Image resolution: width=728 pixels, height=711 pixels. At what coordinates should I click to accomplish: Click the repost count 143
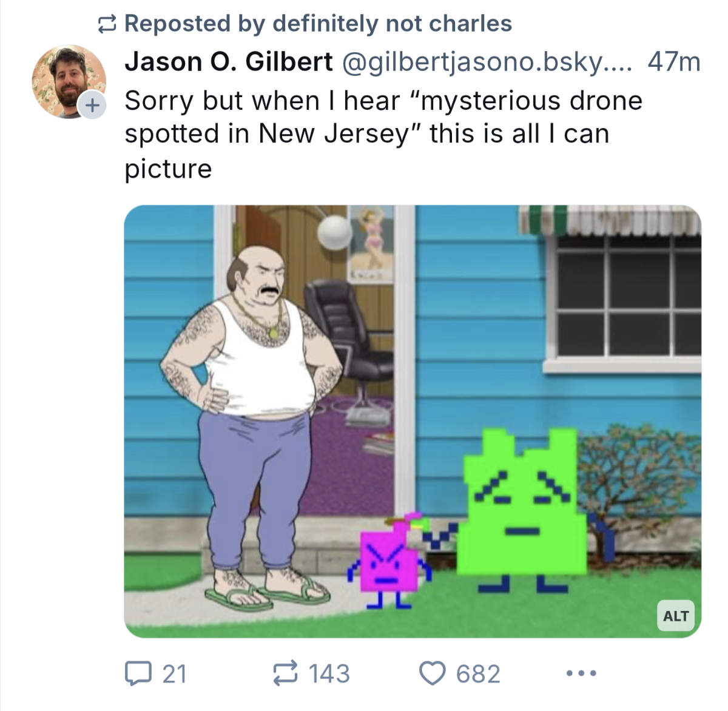[x=329, y=673]
